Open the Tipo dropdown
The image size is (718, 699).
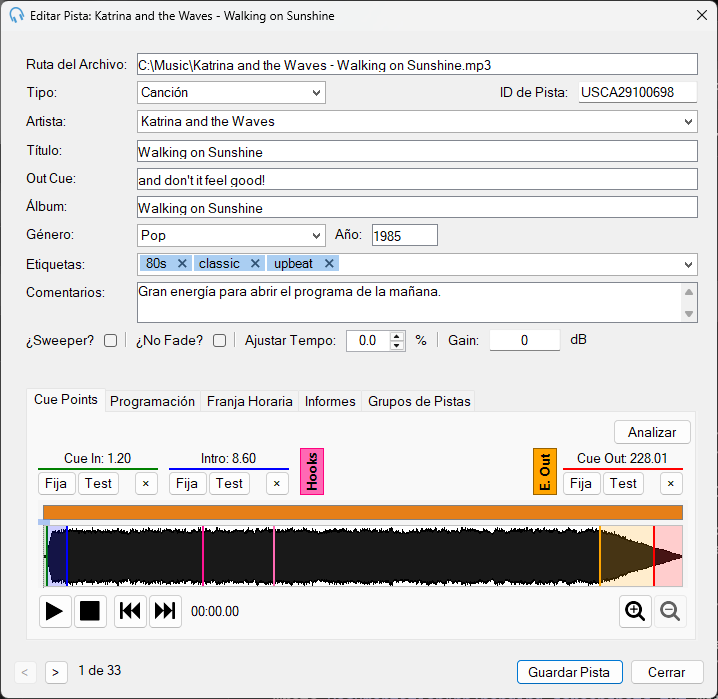pyautogui.click(x=231, y=92)
